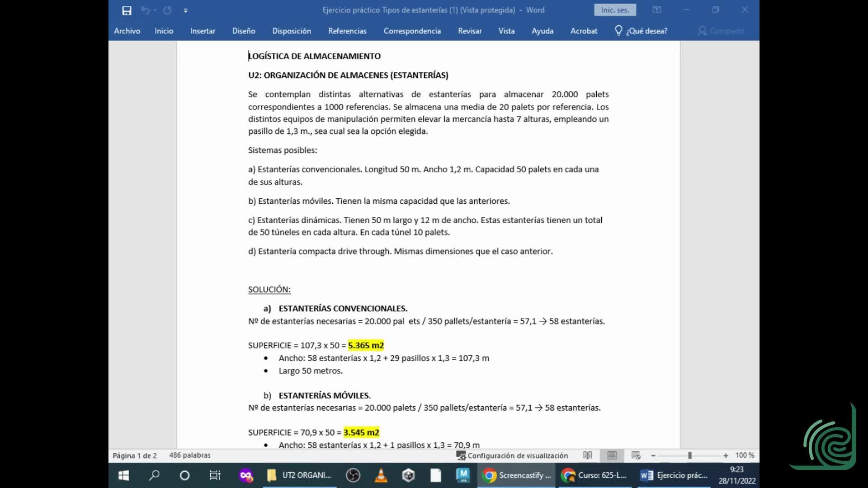Open the Referencias ribbon tab
The height and width of the screenshot is (488, 868).
point(347,31)
